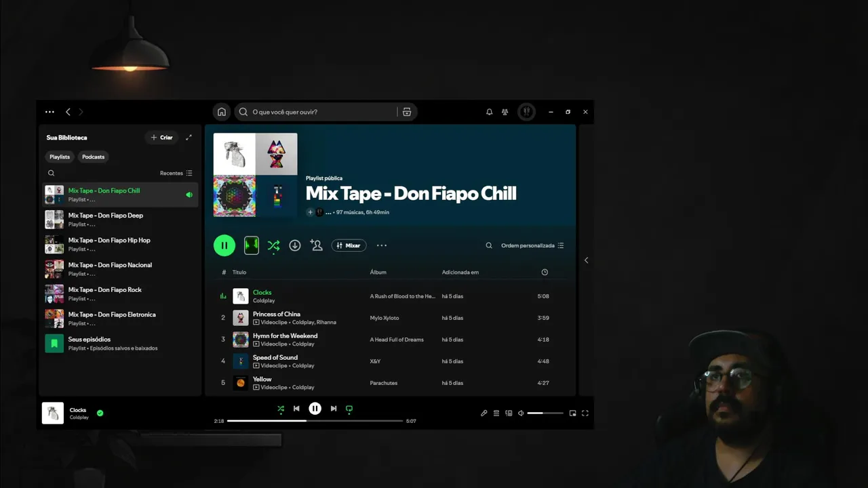Filter the library by Podcasts
The image size is (868, 488).
[x=94, y=157]
